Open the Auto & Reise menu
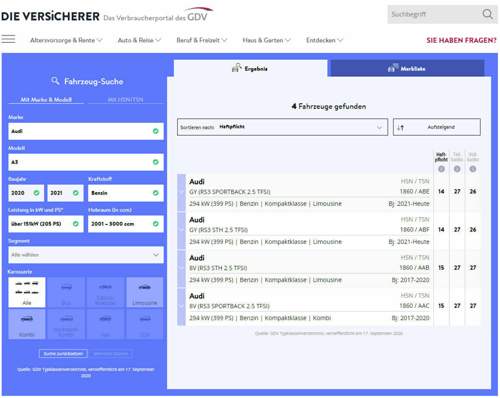 [139, 40]
